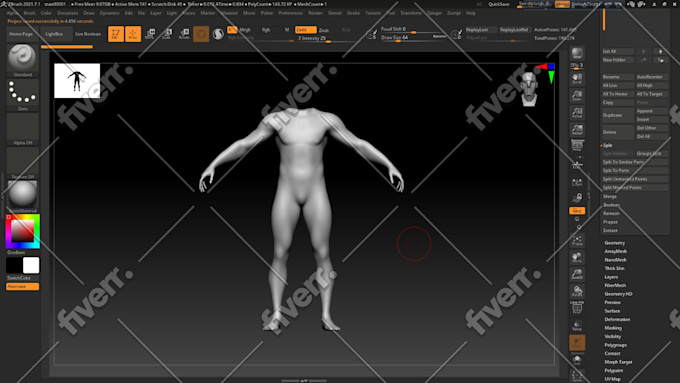The height and width of the screenshot is (383, 680).
Task: Open the Render menu
Action: point(315,13)
